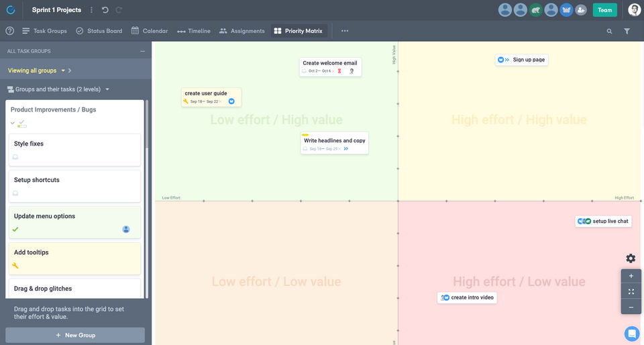Open the project options menu beside Sprint 1 Projects
Screen dimensions: 644x345
(91, 10)
